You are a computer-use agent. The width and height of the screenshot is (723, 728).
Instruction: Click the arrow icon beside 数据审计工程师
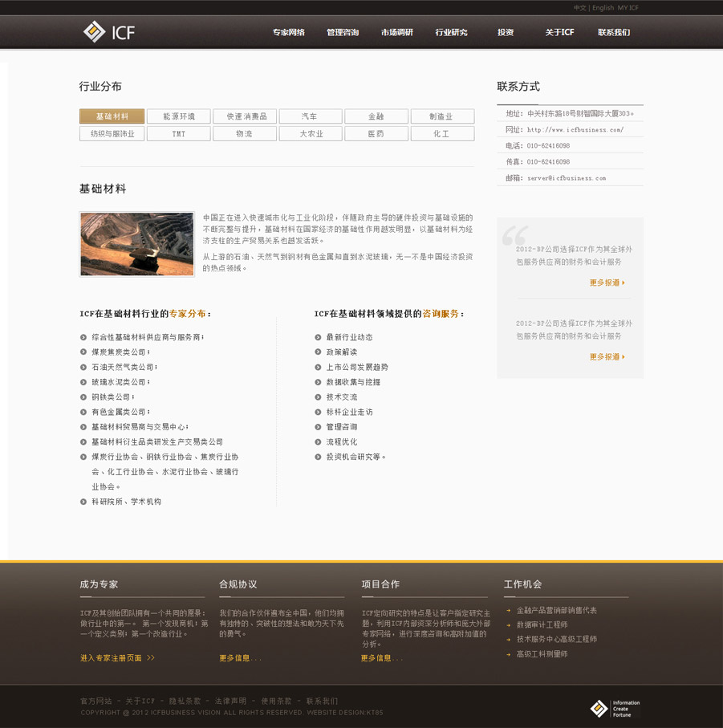pos(508,625)
